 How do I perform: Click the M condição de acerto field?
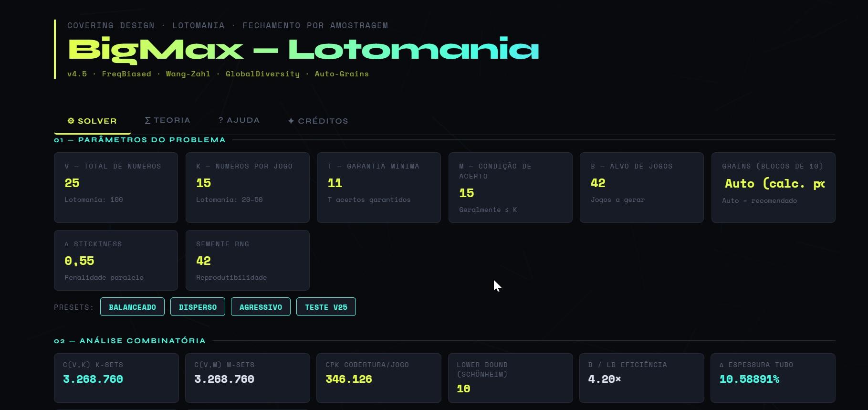click(510, 193)
